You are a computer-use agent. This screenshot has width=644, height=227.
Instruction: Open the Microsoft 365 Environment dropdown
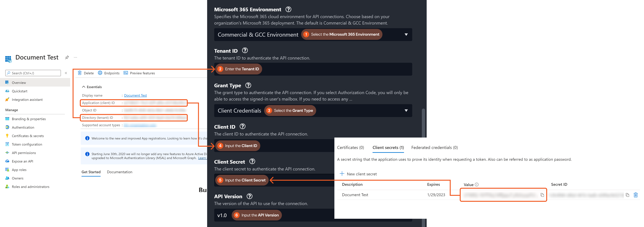[x=406, y=35]
